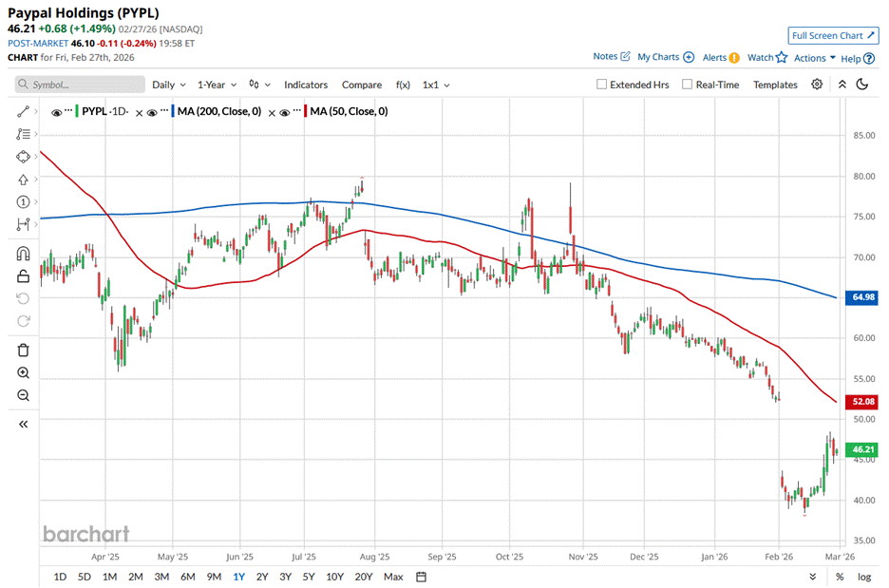Click the 52.08 red price label
This screenshot has height=588, width=889.
pyautogui.click(x=861, y=402)
